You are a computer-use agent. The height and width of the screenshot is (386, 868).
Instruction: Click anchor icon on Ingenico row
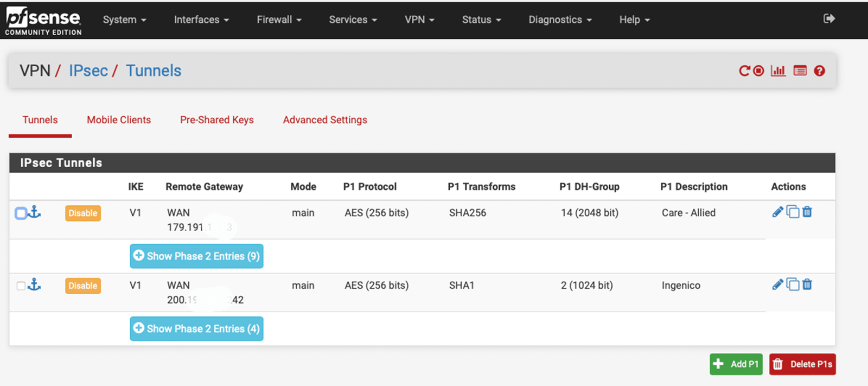(x=35, y=284)
